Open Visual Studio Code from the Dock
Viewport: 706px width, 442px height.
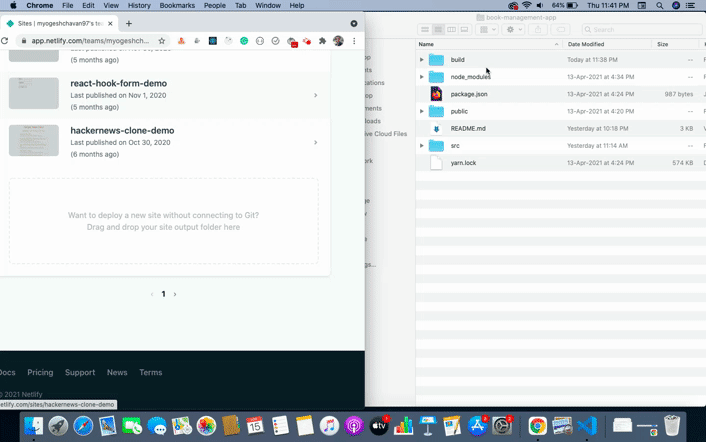587,425
